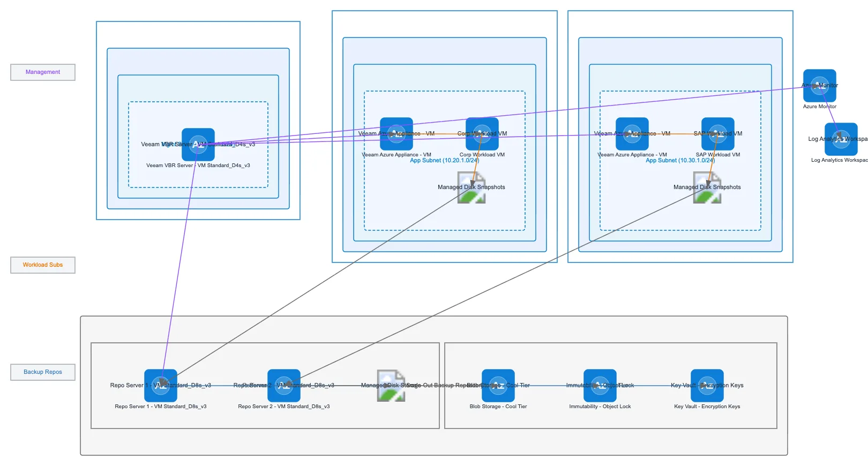Click the 'Repo Server 2 - VM Standard_D8s_v3' caption
Screen dimensions: 868x466
point(284,407)
